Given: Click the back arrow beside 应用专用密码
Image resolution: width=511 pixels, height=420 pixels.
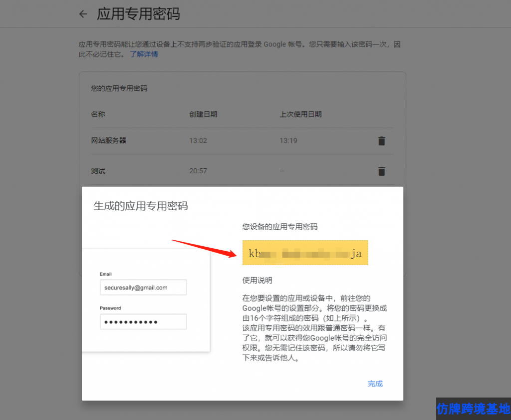Looking at the screenshot, I should coord(83,14).
